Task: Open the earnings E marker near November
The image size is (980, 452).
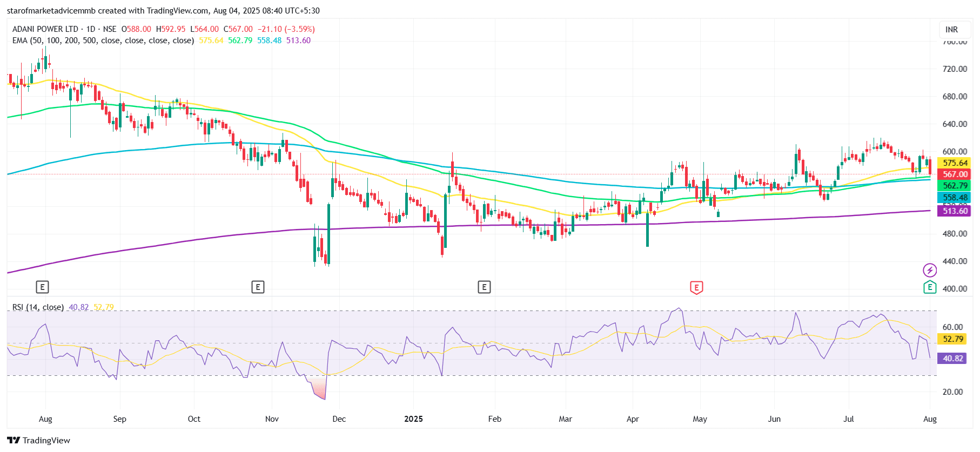Action: [258, 287]
